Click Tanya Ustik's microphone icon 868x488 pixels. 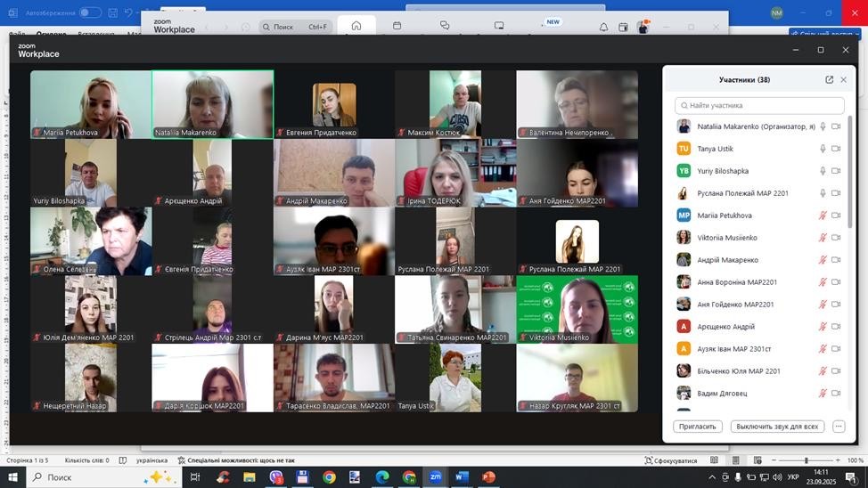click(x=823, y=149)
